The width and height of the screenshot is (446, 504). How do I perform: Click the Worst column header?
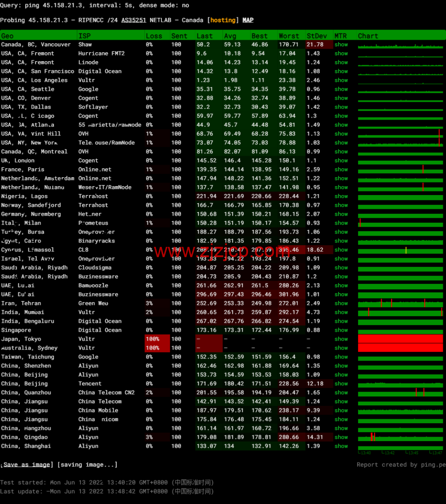point(289,36)
